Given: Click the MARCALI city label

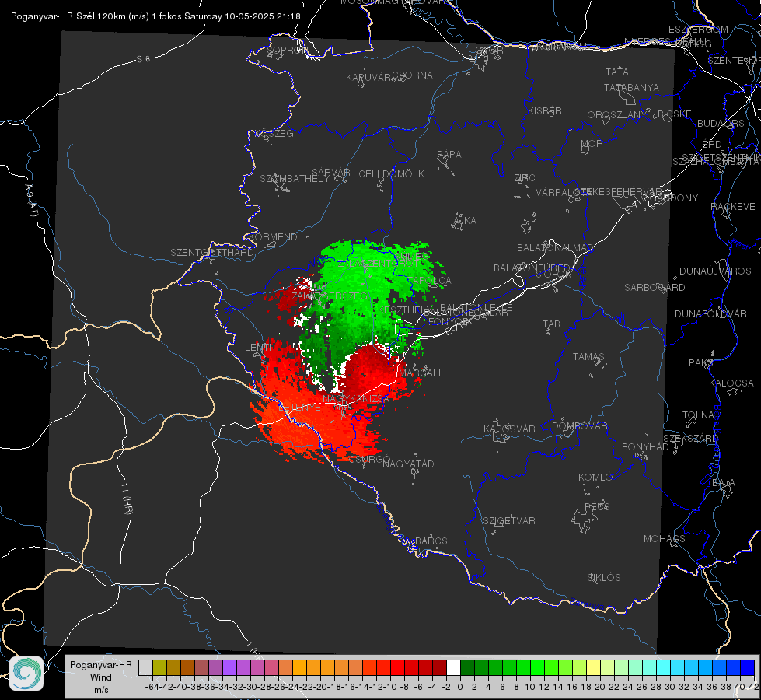Looking at the screenshot, I should coord(420,373).
